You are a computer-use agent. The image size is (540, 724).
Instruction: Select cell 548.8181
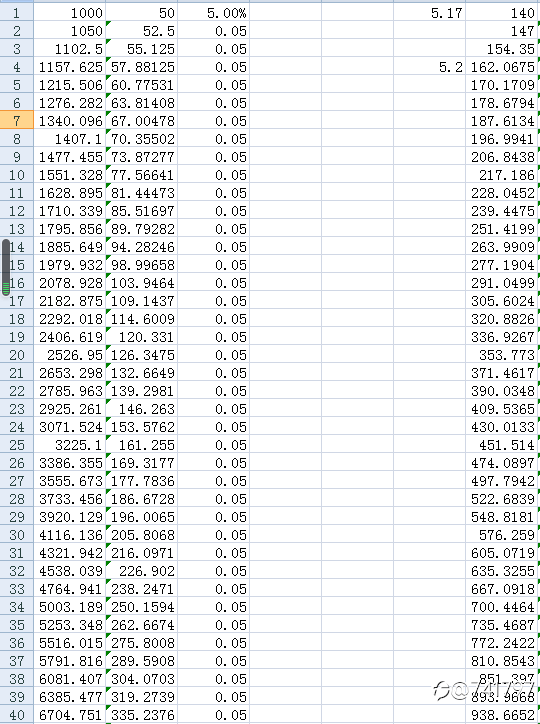coord(502,517)
